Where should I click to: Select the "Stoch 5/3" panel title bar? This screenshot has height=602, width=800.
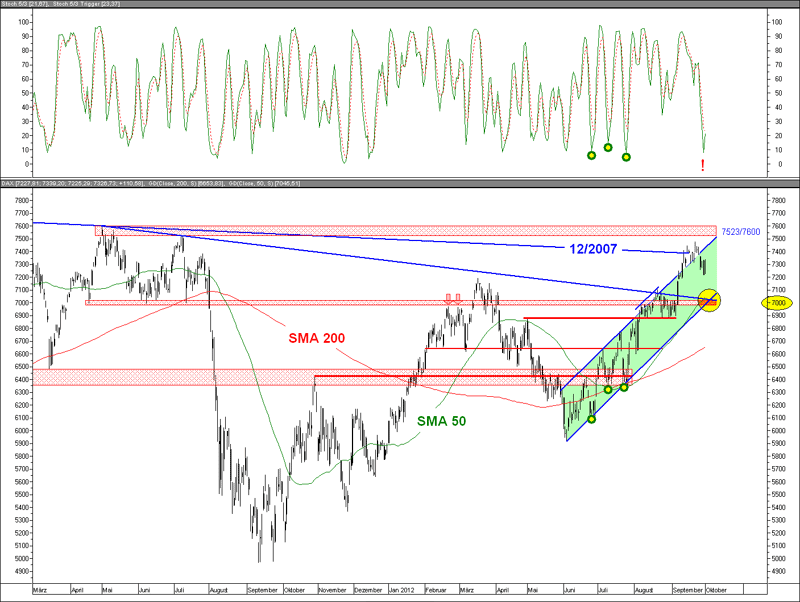pos(400,4)
